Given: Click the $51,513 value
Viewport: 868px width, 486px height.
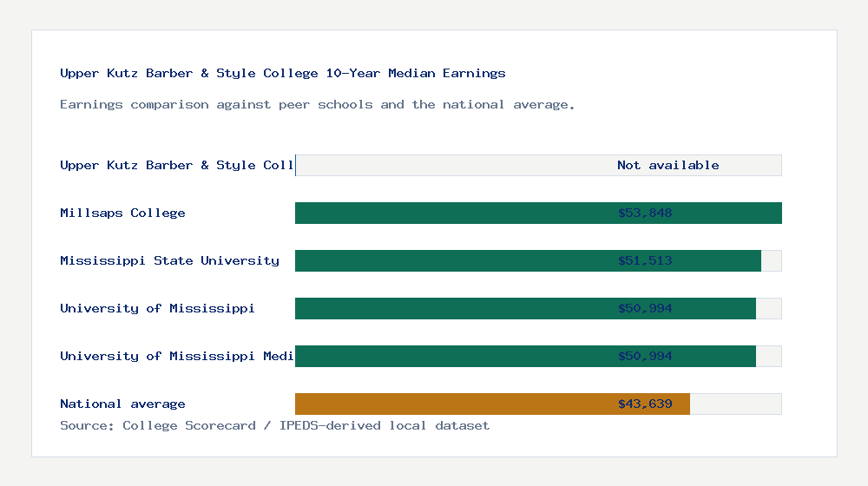Looking at the screenshot, I should click(645, 260).
